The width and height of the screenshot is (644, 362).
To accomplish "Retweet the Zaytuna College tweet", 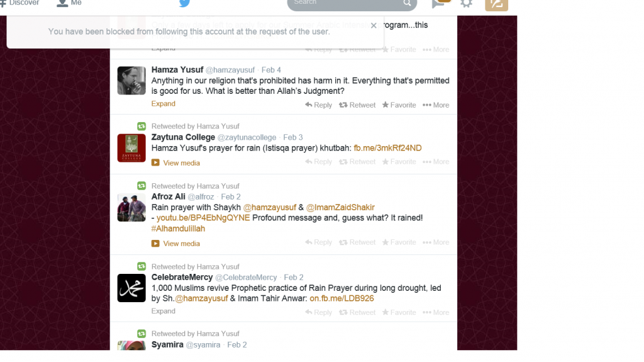I will click(x=357, y=162).
